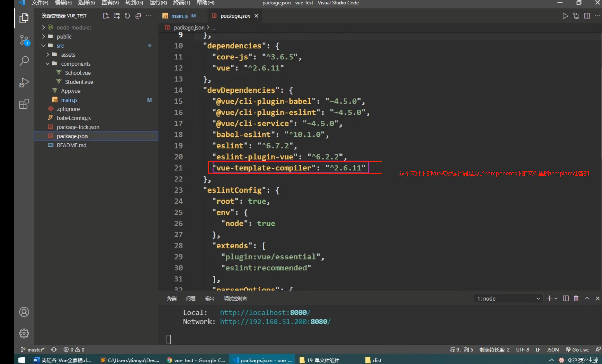Open the dist folder taskbar item
This screenshot has width=602, height=364.
pyautogui.click(x=374, y=360)
